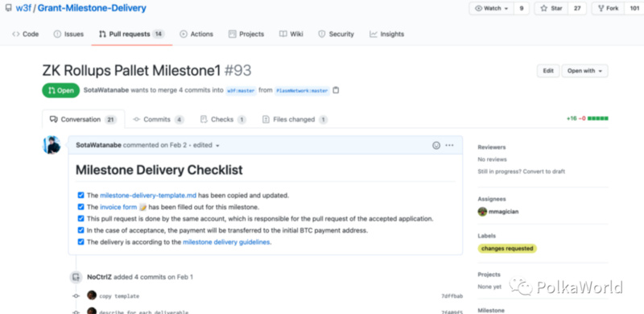Click the w3f:master base branch label
Image resolution: width=644 pixels, height=314 pixels.
[x=241, y=91]
